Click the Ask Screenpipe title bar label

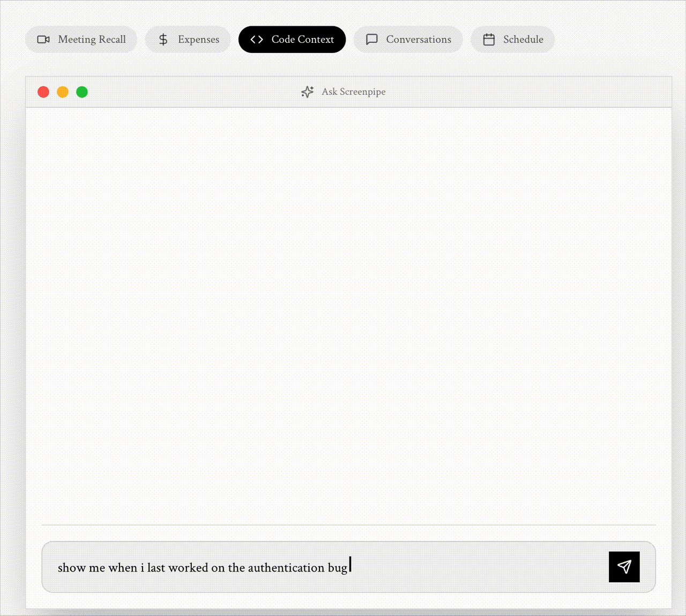tap(353, 92)
